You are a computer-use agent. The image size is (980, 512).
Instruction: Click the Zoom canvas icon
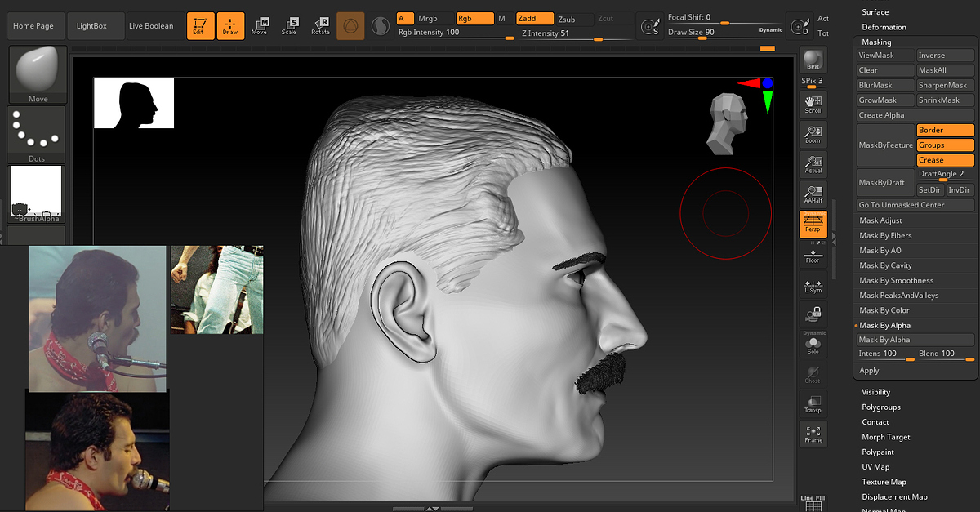tap(813, 134)
